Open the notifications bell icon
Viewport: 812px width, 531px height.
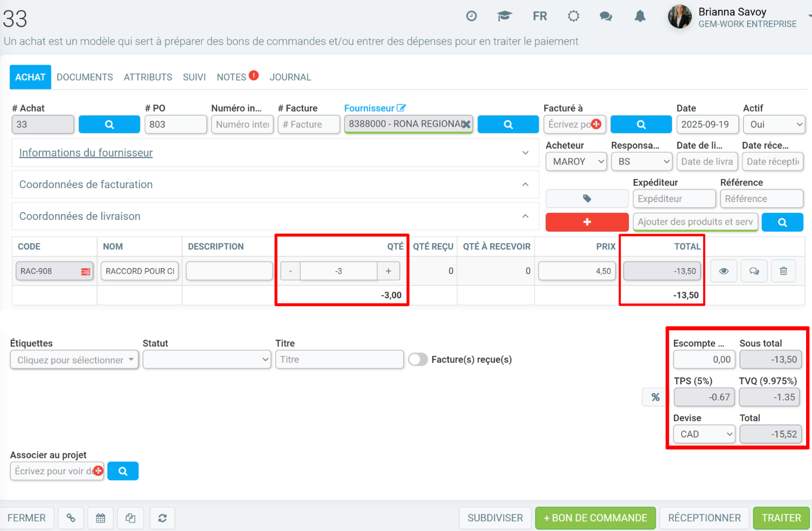pos(640,16)
